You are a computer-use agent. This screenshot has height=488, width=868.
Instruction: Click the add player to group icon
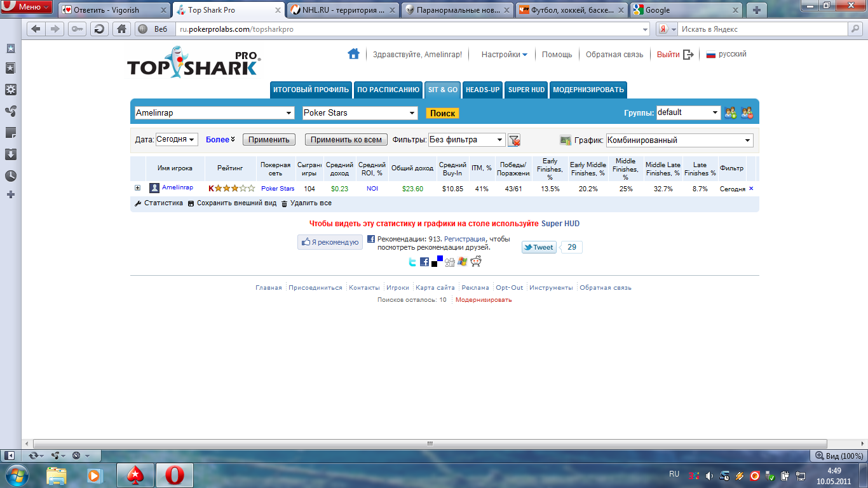coord(731,113)
